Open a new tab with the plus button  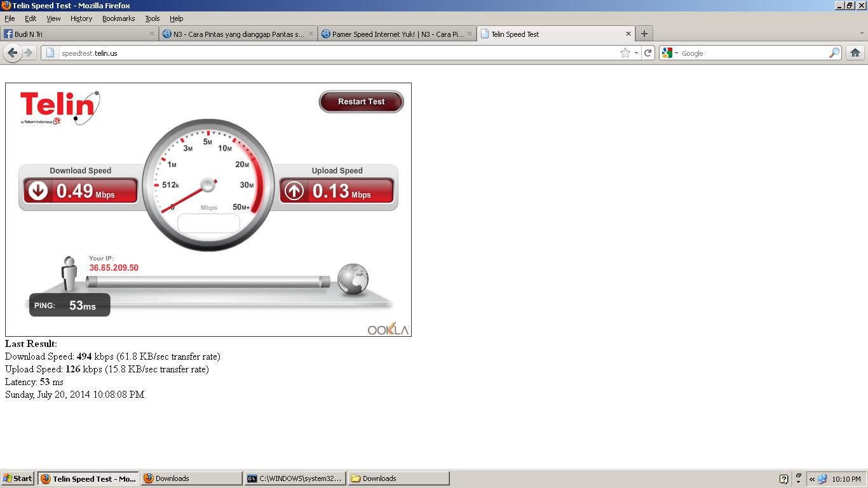pyautogui.click(x=644, y=34)
